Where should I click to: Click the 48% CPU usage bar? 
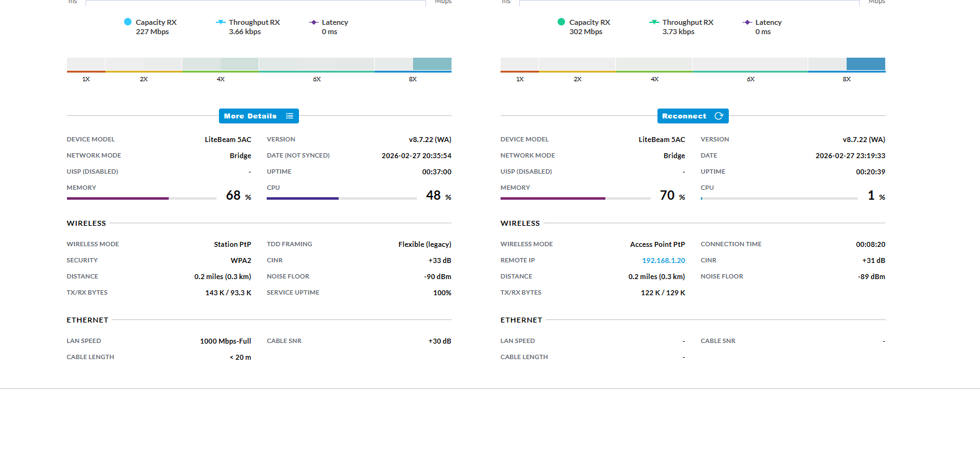point(341,198)
